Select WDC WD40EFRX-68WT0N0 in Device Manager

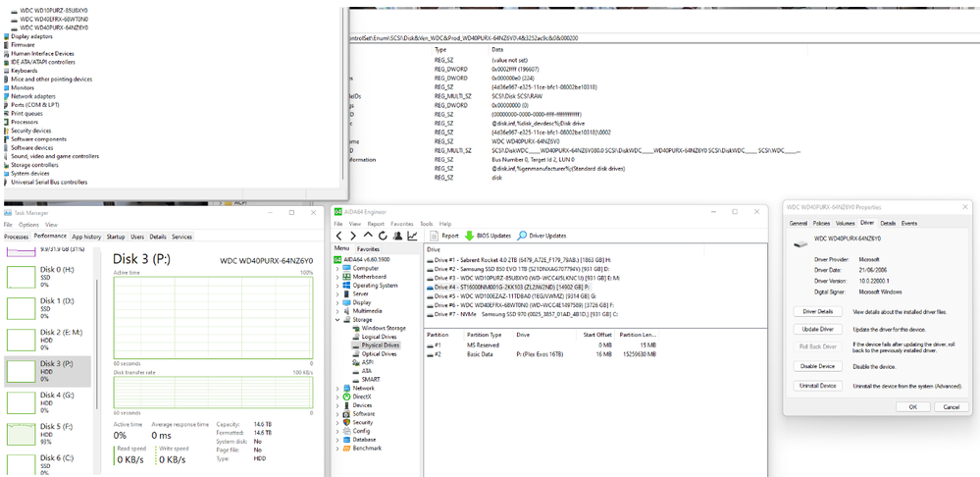point(54,20)
